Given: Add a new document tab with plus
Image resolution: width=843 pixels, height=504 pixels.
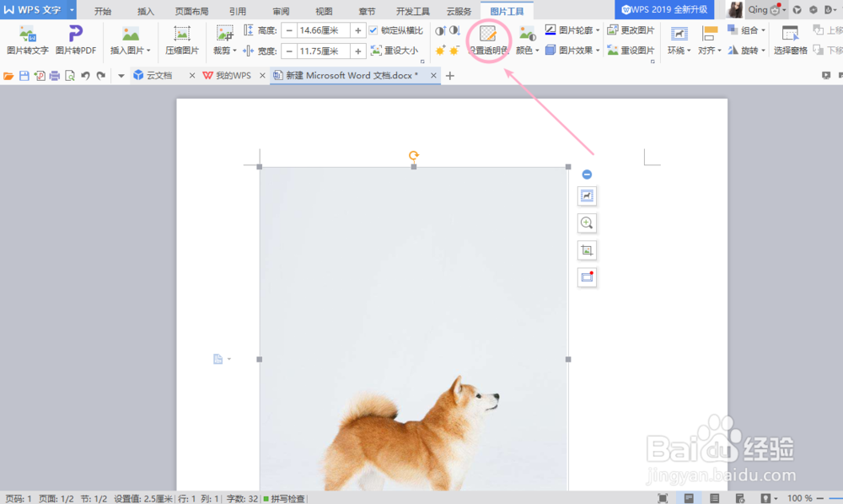Looking at the screenshot, I should tap(450, 76).
